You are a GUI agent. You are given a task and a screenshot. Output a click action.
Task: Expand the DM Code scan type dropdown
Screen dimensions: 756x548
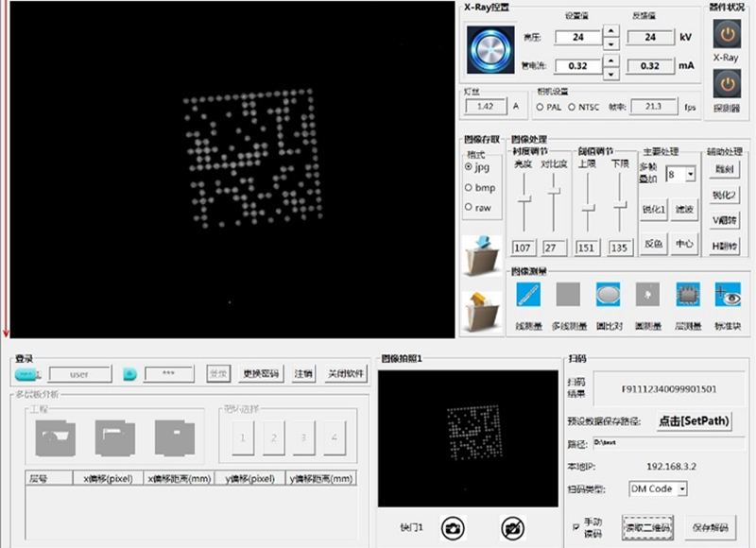681,488
